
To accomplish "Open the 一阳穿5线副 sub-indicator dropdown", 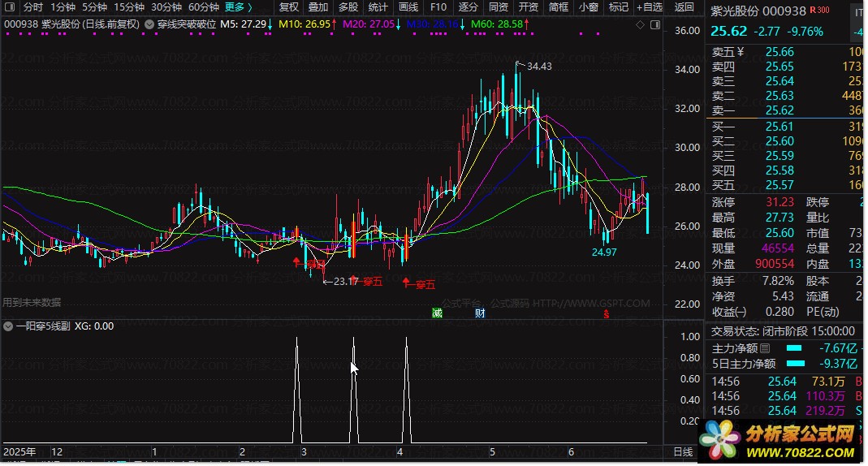I will (8, 326).
